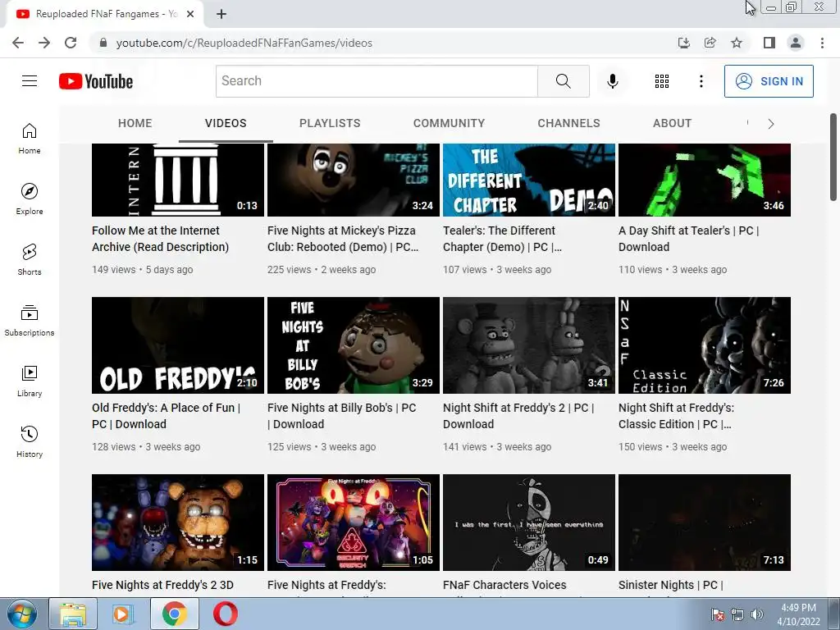Click the page vertical scrollbar thumb
Screen dimensions: 840x630
tap(833, 157)
